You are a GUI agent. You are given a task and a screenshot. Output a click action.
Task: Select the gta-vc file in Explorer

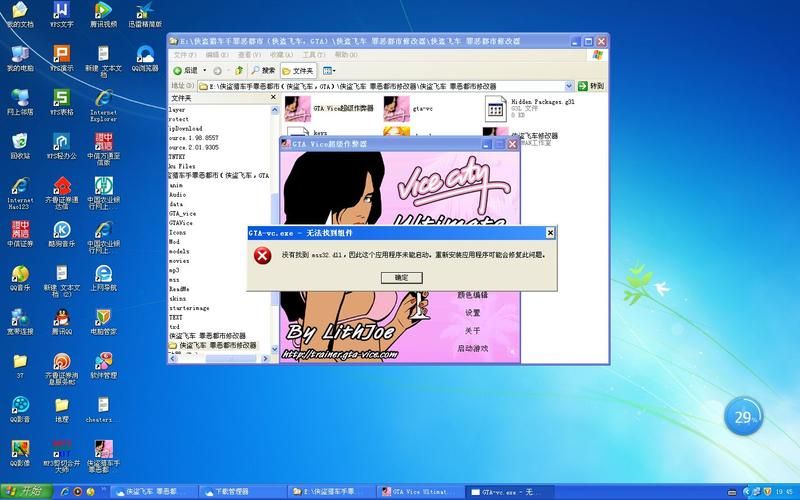coord(409,109)
